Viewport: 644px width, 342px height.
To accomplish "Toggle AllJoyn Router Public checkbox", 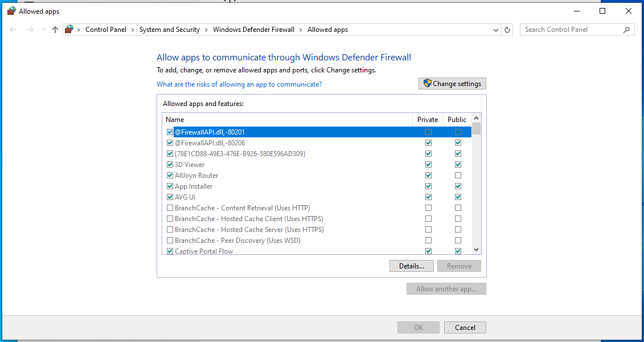I will click(x=458, y=176).
